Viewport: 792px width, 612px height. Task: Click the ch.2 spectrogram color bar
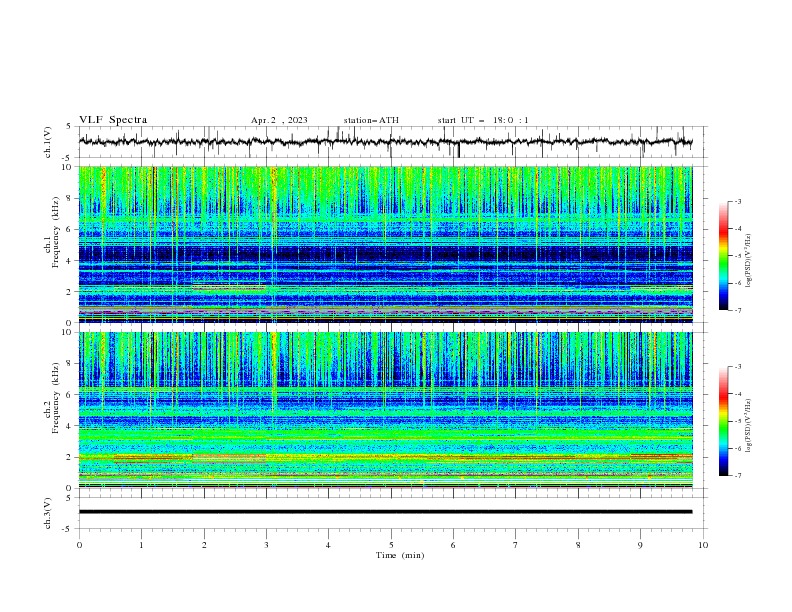pyautogui.click(x=723, y=421)
